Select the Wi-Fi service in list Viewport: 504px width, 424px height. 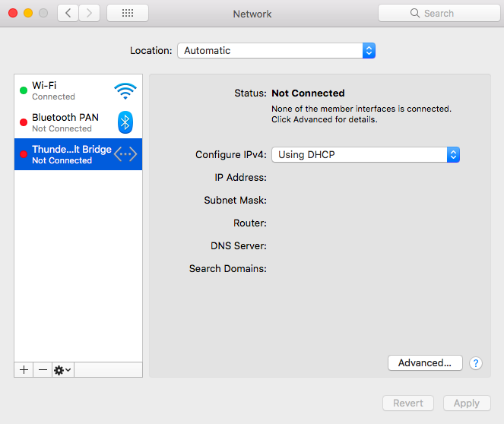[78, 90]
